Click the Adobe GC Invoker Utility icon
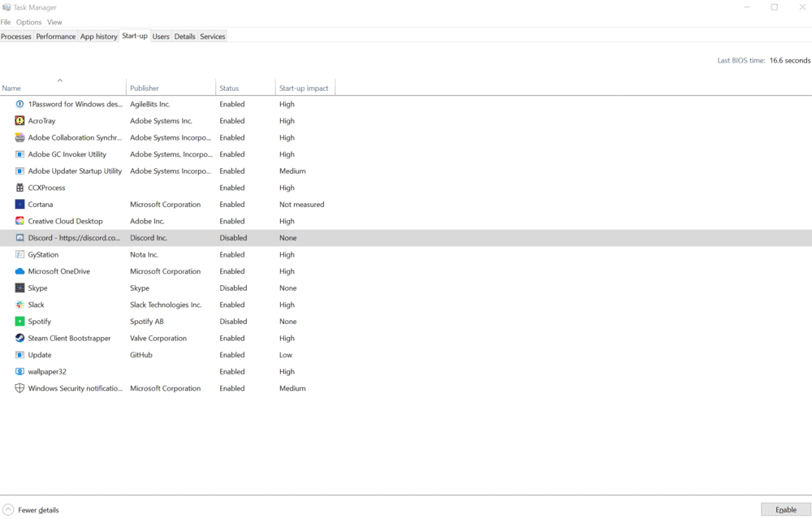 (x=19, y=154)
